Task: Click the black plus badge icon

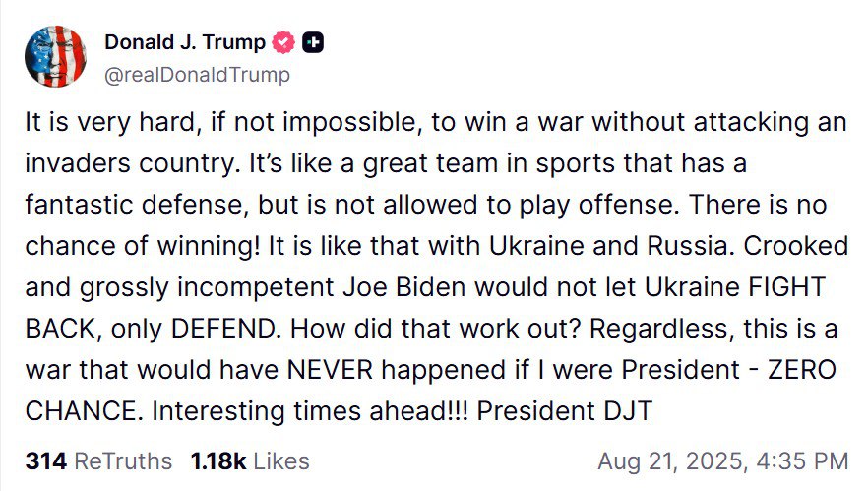Action: click(x=313, y=42)
